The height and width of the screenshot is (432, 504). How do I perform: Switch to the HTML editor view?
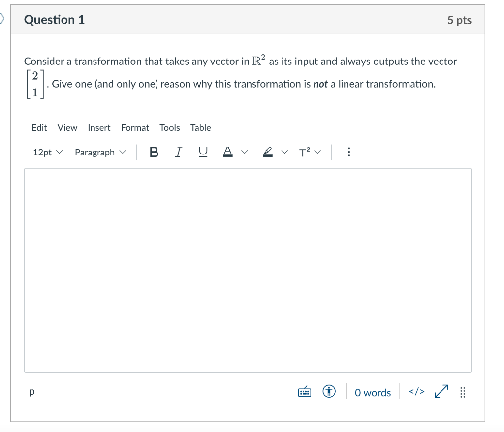tap(416, 392)
